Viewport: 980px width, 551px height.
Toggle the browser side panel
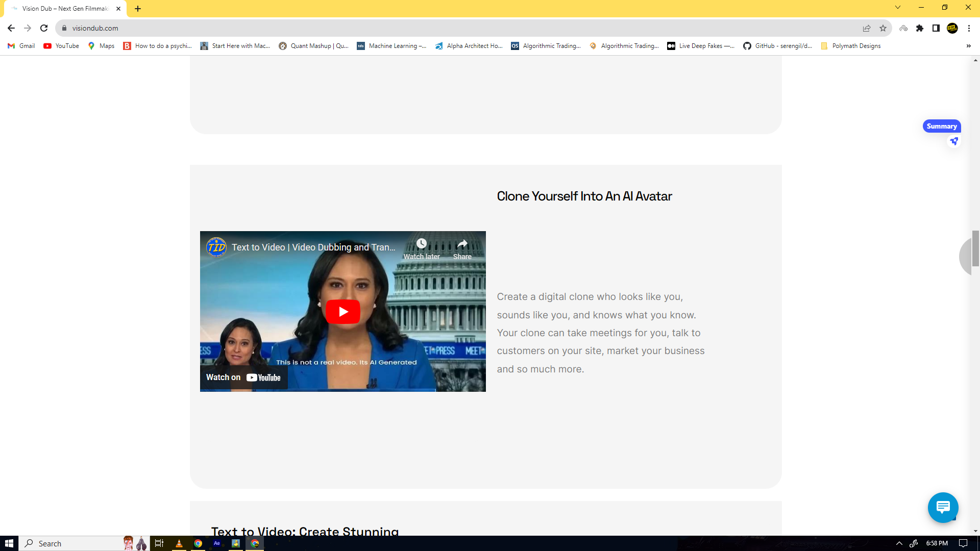(x=936, y=28)
